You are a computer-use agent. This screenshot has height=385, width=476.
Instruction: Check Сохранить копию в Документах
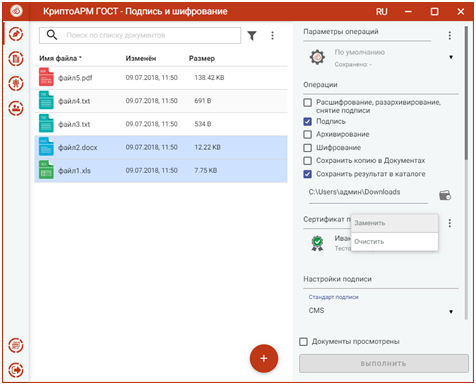coord(308,161)
